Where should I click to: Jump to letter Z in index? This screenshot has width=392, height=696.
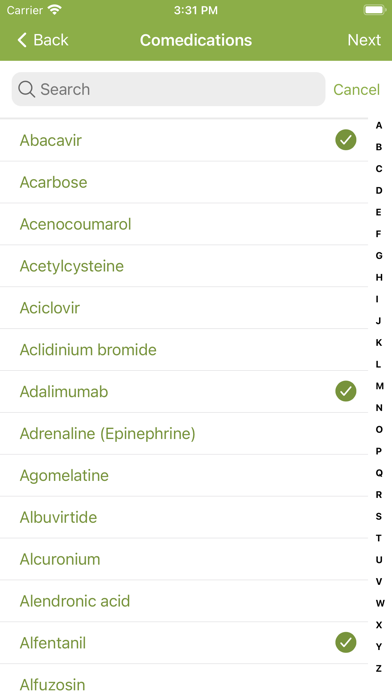(379, 668)
